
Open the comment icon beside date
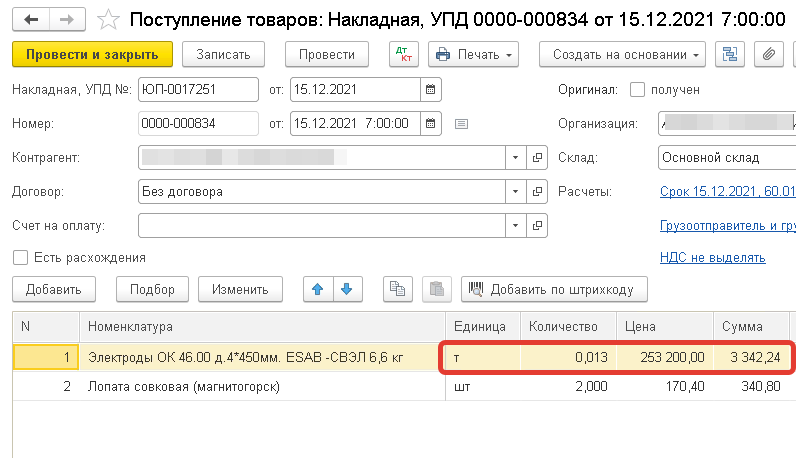(461, 124)
